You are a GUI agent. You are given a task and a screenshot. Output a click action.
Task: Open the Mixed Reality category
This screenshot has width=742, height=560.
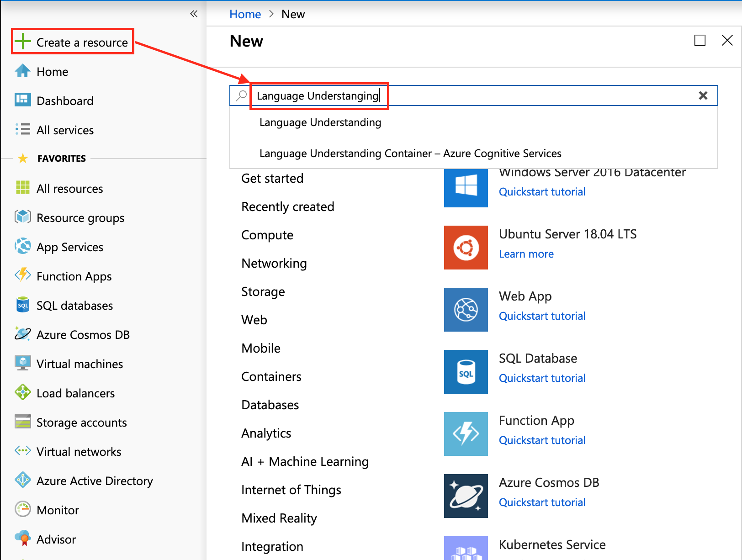279,518
